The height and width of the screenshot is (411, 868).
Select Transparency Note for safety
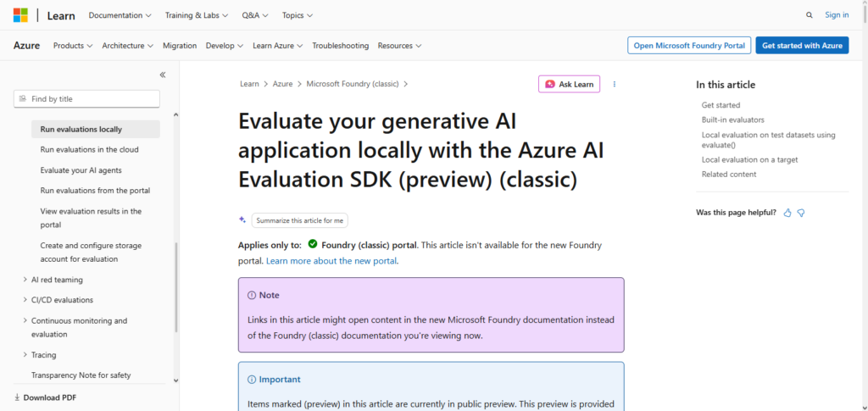click(81, 375)
